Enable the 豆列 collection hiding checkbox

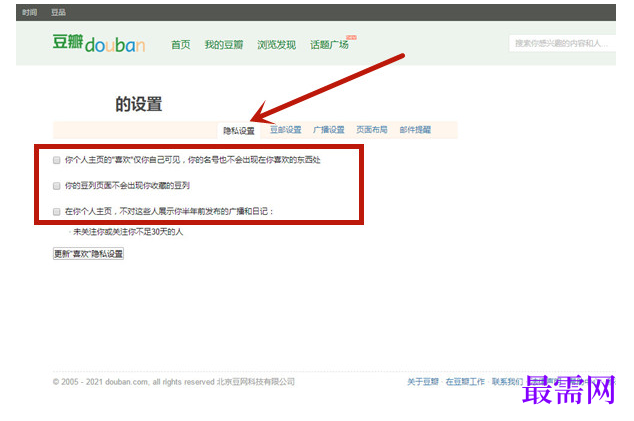(x=57, y=186)
